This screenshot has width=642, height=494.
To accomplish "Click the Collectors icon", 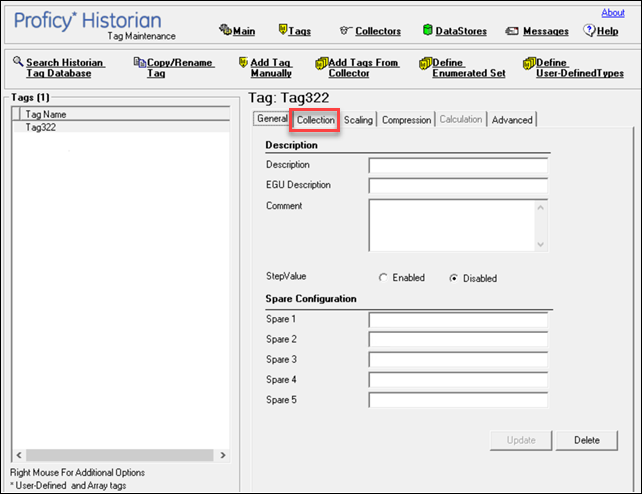I will [345, 30].
